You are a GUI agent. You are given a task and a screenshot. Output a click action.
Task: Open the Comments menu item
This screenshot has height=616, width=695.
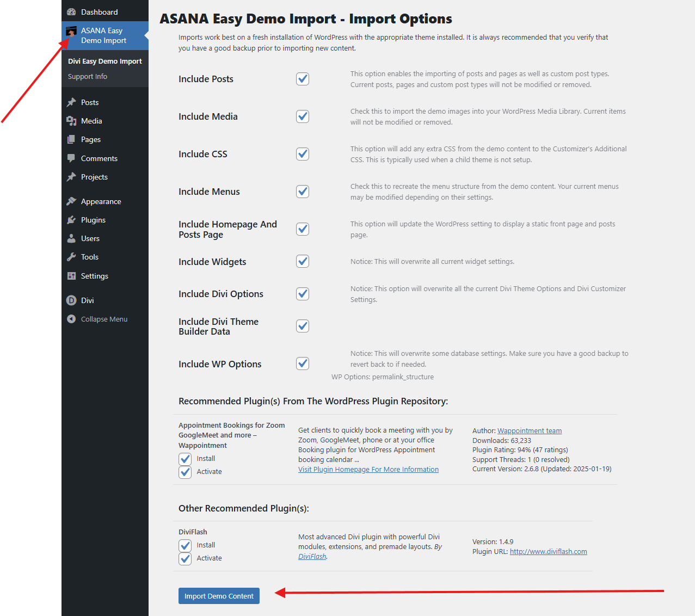coord(105,158)
